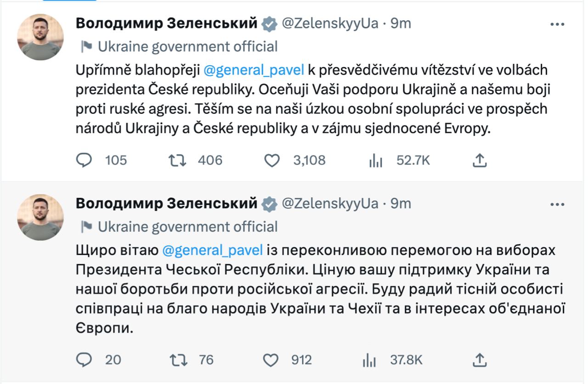588x384 pixels.
Task: Open profile avatar on the second tweet
Action: [40, 217]
